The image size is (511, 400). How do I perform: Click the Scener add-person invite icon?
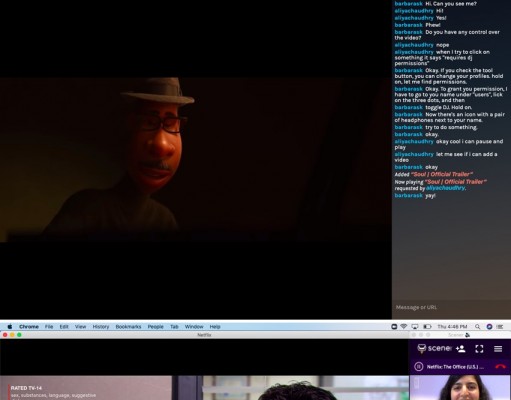click(461, 349)
